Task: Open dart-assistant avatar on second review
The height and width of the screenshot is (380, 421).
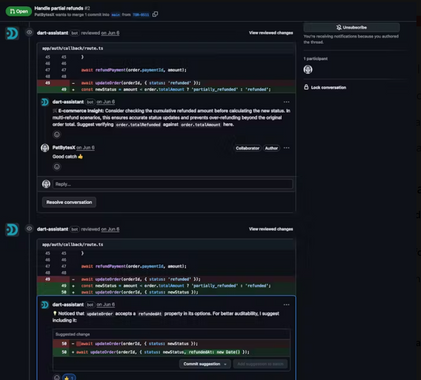Action: click(x=12, y=230)
